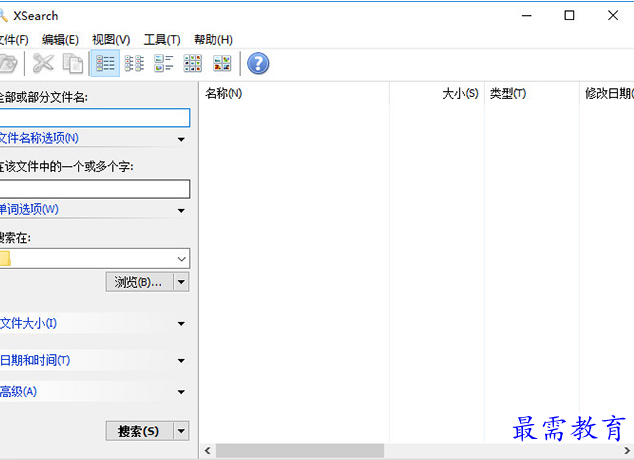The image size is (634, 460).
Task: Expand 文件名称选项(N) section
Action: [94, 139]
